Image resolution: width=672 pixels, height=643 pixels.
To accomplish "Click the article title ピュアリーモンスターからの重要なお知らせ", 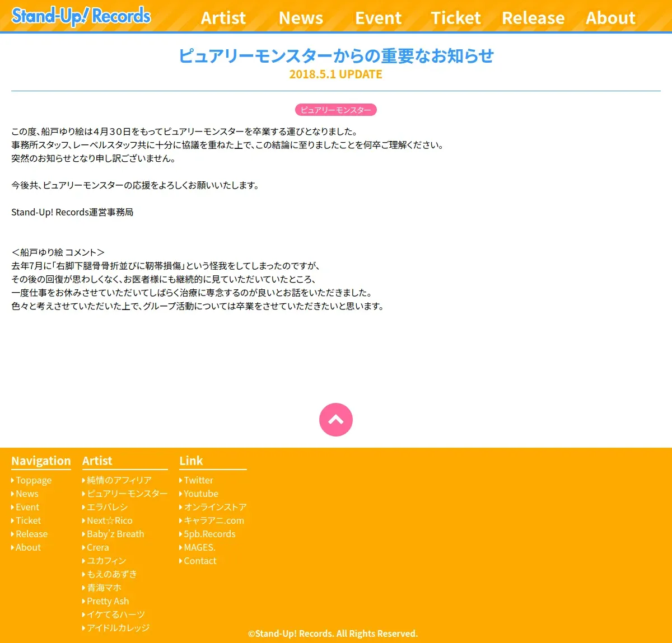I will click(x=336, y=56).
